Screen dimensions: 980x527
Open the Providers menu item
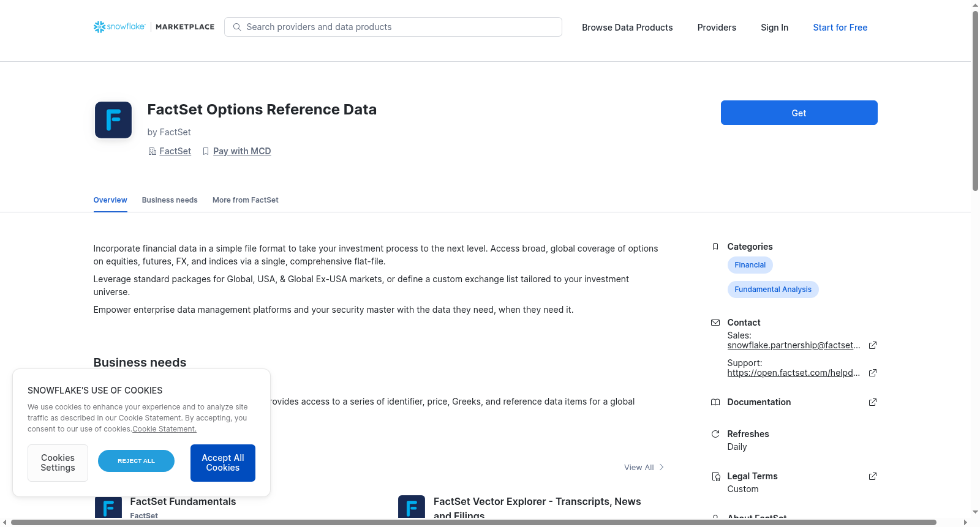717,28
